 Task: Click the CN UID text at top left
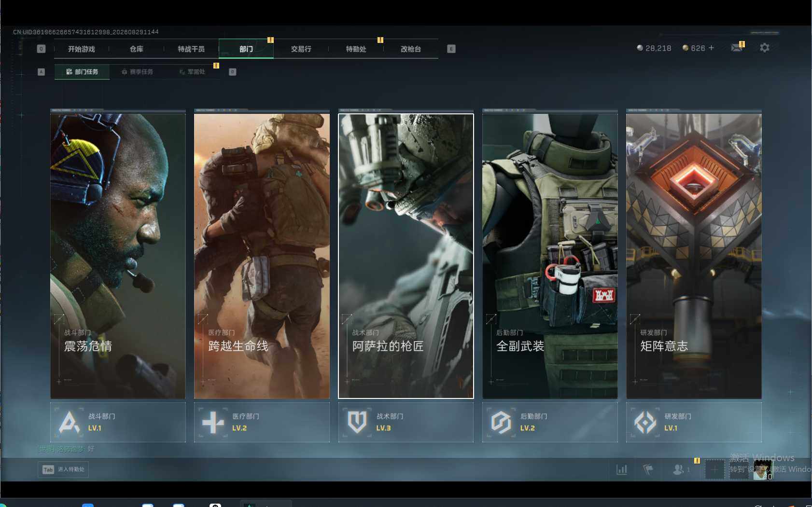[86, 32]
